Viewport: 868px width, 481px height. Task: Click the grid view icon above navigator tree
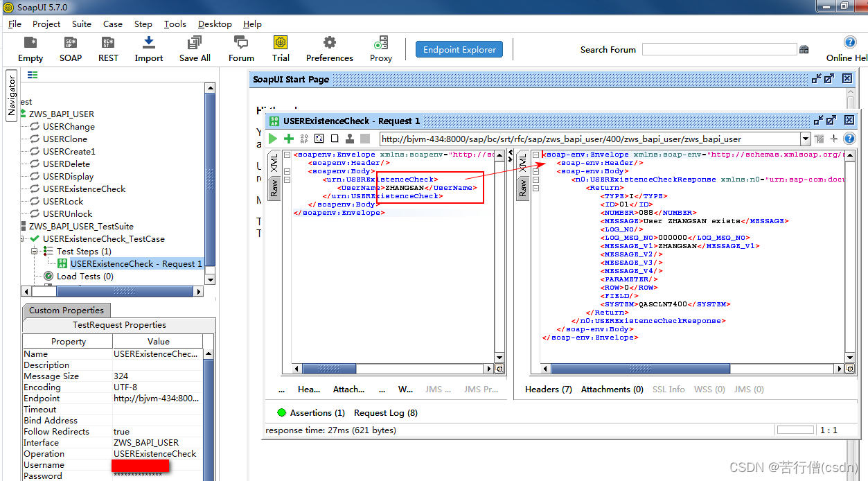tap(33, 75)
